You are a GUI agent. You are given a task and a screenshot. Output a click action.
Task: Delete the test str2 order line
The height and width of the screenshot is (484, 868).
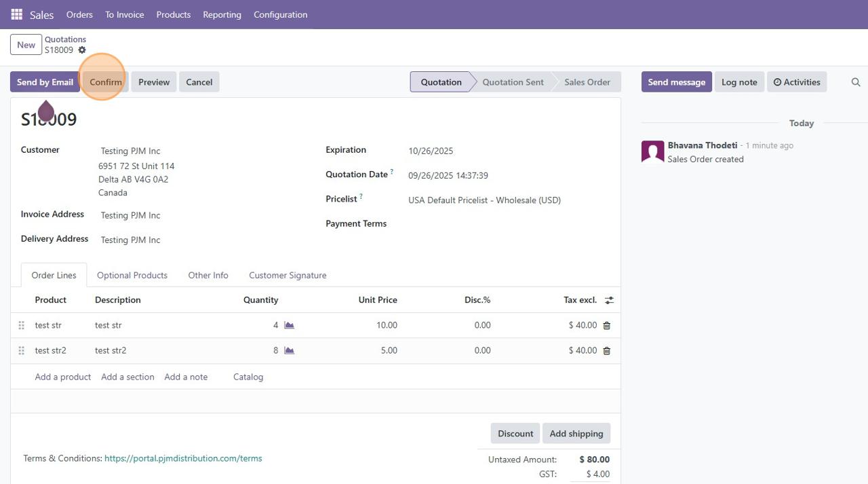(606, 350)
